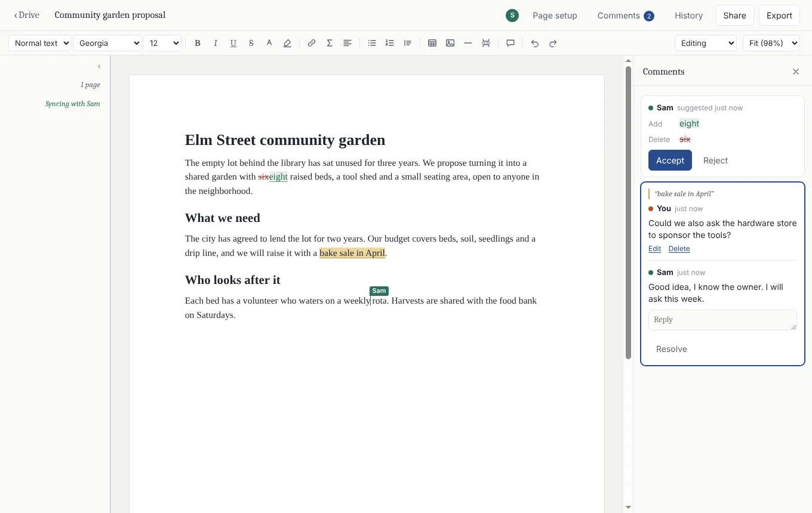The image size is (812, 513).
Task: Insert a link with the chain icon
Action: [x=312, y=43]
